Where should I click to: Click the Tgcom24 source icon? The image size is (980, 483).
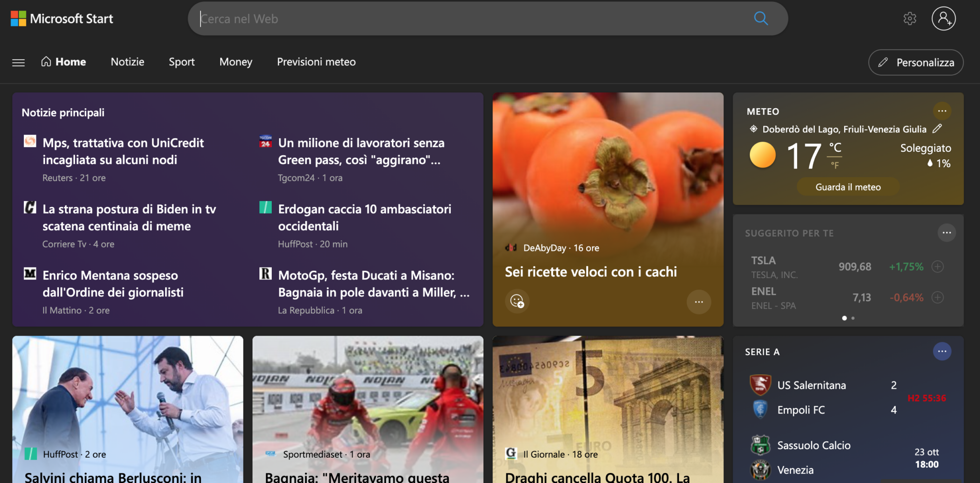pos(266,141)
